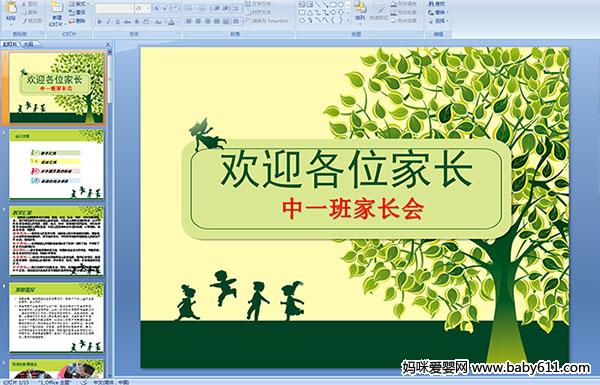Select the second slide thumbnail
Screen dimensions: 600x385
tap(56, 164)
